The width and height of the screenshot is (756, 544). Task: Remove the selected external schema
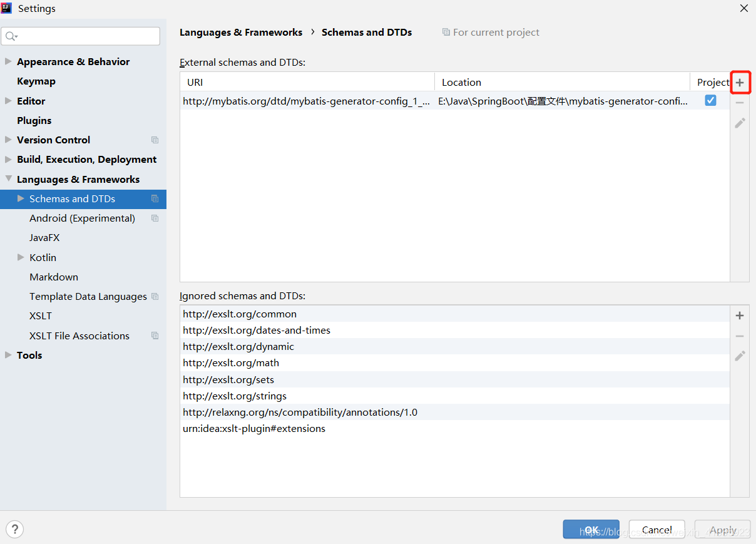740,103
